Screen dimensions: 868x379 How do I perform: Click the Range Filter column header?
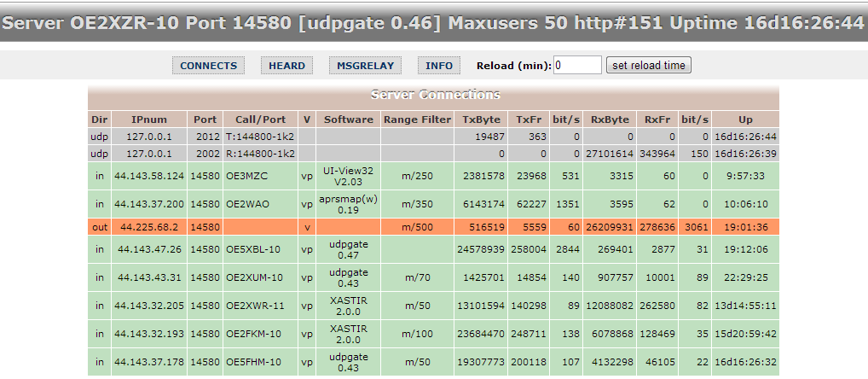[418, 120]
